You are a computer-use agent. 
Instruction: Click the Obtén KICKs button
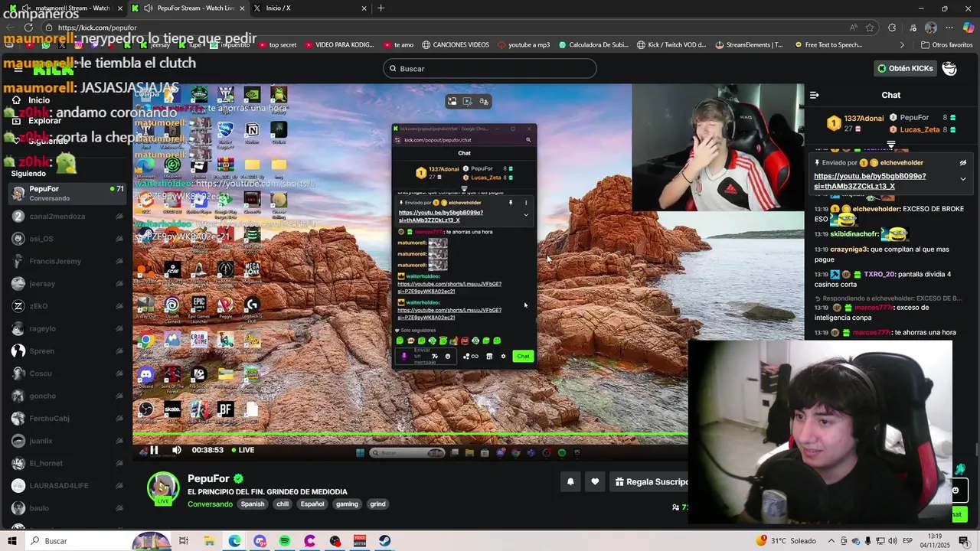point(905,68)
